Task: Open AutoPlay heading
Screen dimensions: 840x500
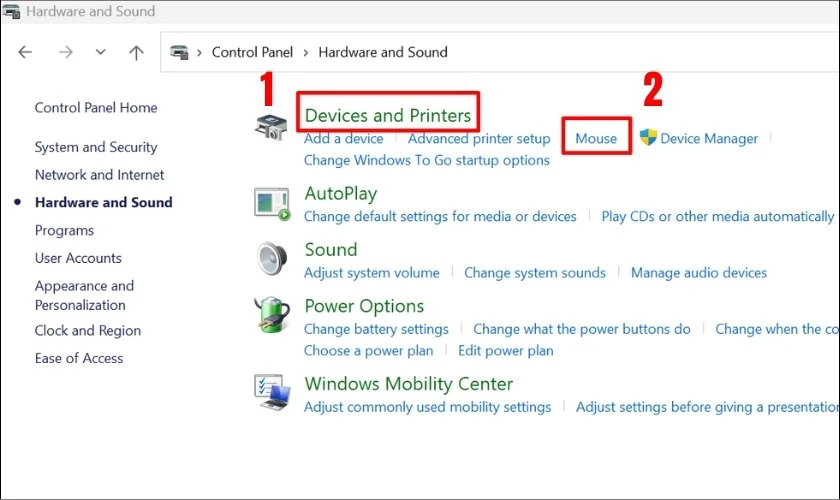Action: [341, 193]
